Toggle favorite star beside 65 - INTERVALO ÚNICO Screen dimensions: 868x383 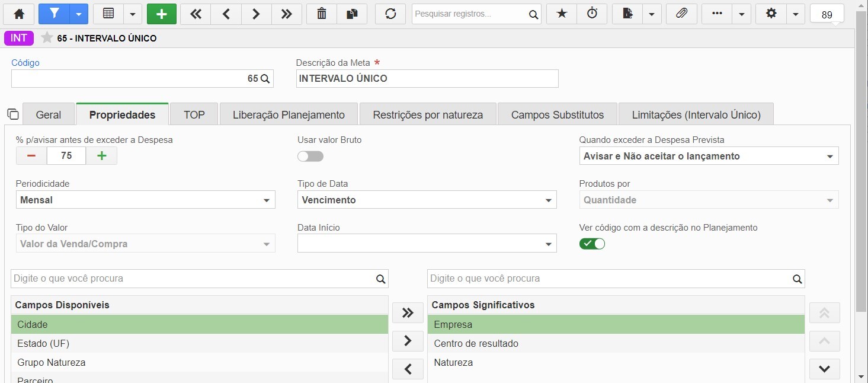(47, 38)
